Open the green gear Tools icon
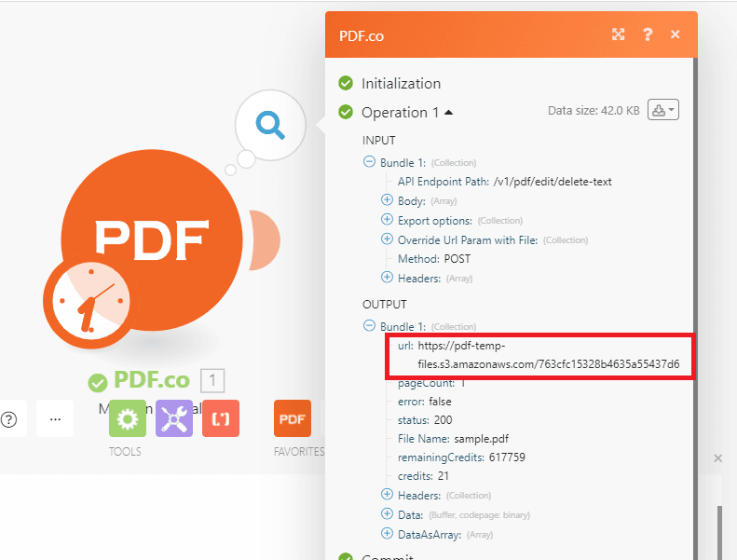737x560 pixels. pyautogui.click(x=127, y=419)
